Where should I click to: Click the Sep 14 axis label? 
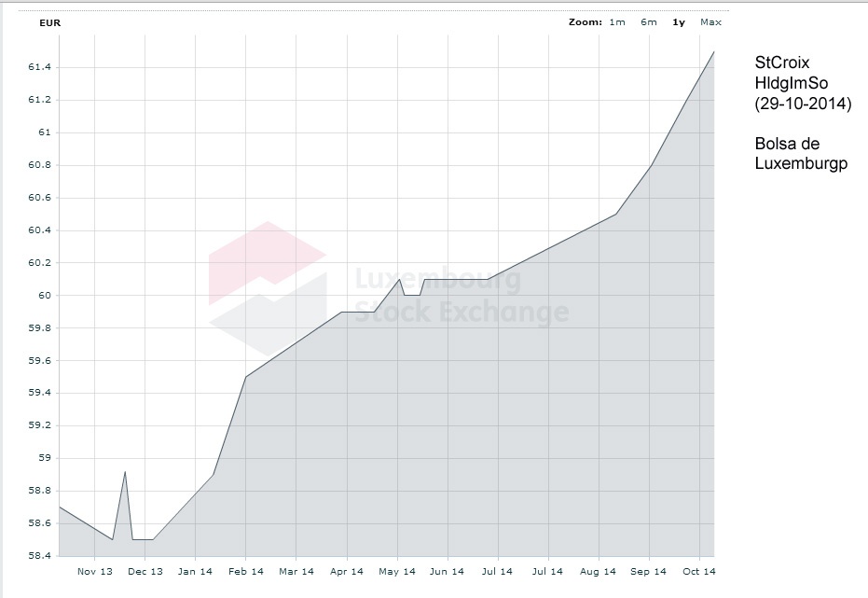pyautogui.click(x=648, y=572)
